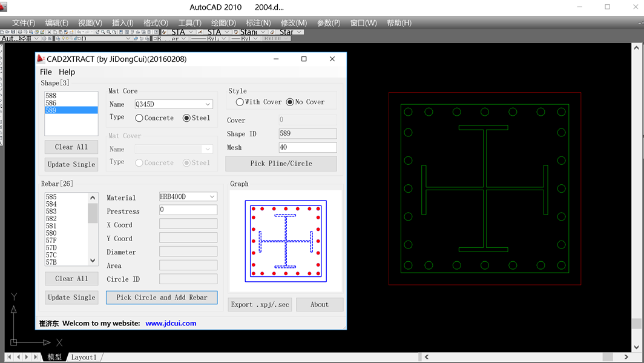Image resolution: width=644 pixels, height=363 pixels.
Task: Click the Table Style icon
Action: click(x=236, y=32)
